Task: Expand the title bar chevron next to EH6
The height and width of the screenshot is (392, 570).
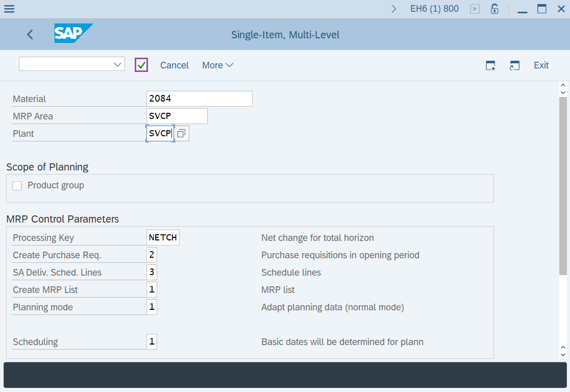Action: 393,9
